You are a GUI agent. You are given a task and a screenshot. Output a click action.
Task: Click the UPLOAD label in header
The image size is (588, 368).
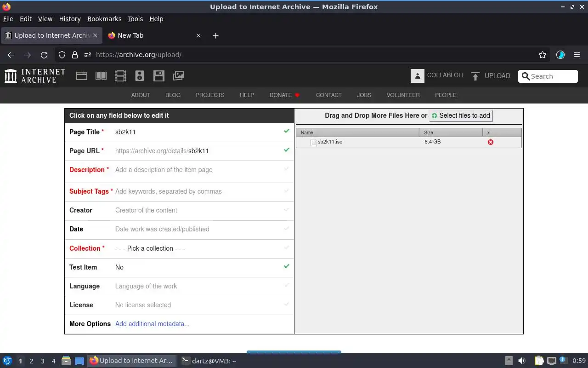tap(498, 76)
